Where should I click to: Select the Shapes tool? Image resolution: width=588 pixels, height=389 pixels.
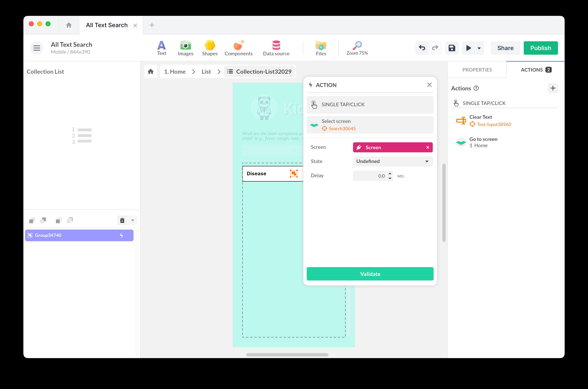(x=209, y=48)
